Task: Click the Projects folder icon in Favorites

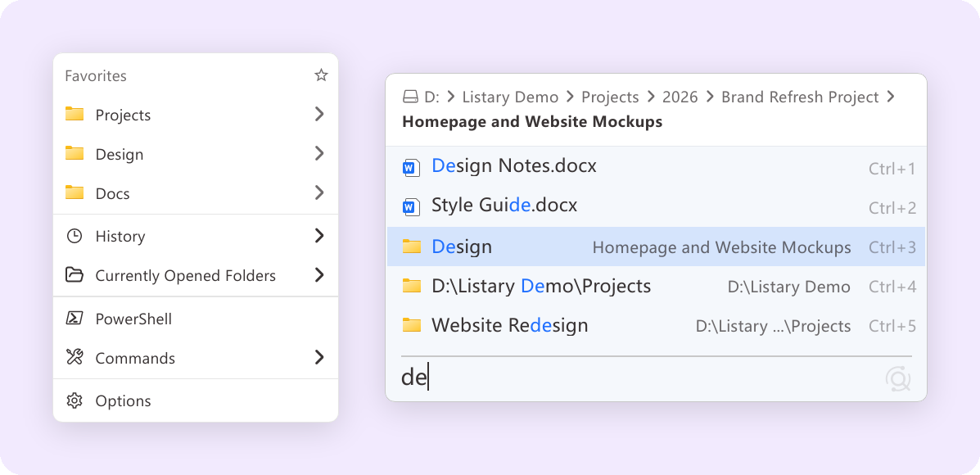Action: [75, 115]
